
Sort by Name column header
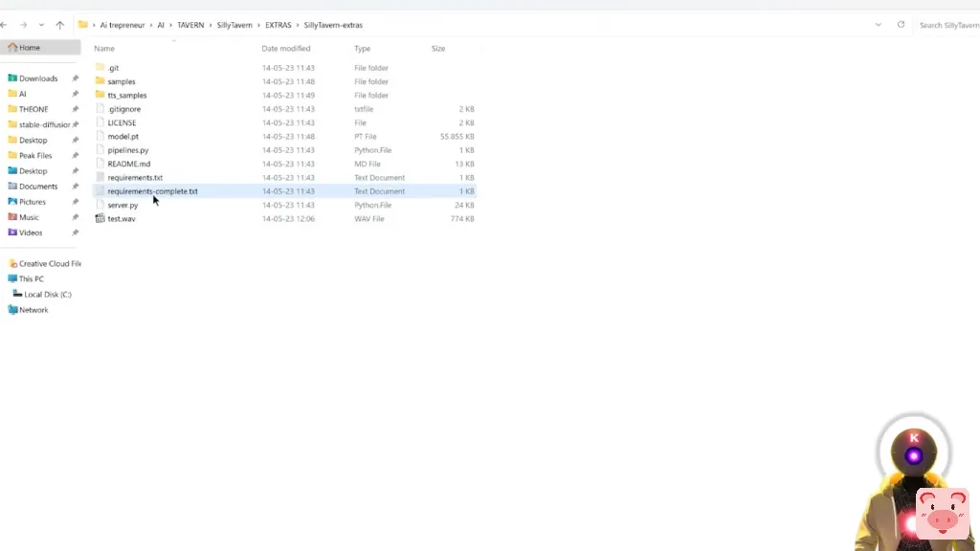[x=104, y=48]
